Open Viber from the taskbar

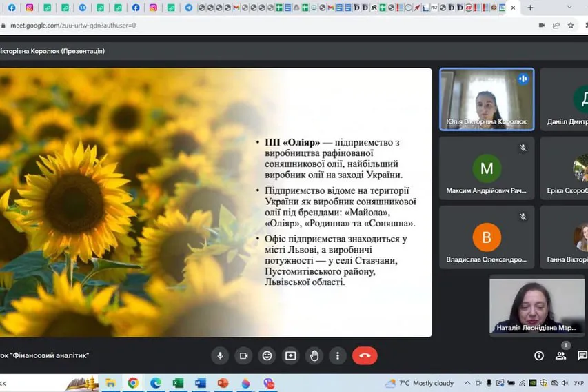[x=269, y=383]
